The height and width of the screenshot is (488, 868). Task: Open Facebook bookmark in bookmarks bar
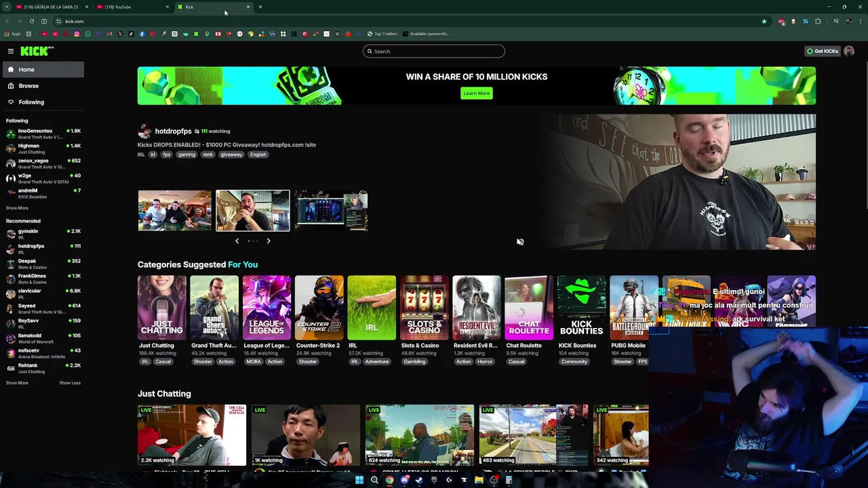[x=142, y=34]
